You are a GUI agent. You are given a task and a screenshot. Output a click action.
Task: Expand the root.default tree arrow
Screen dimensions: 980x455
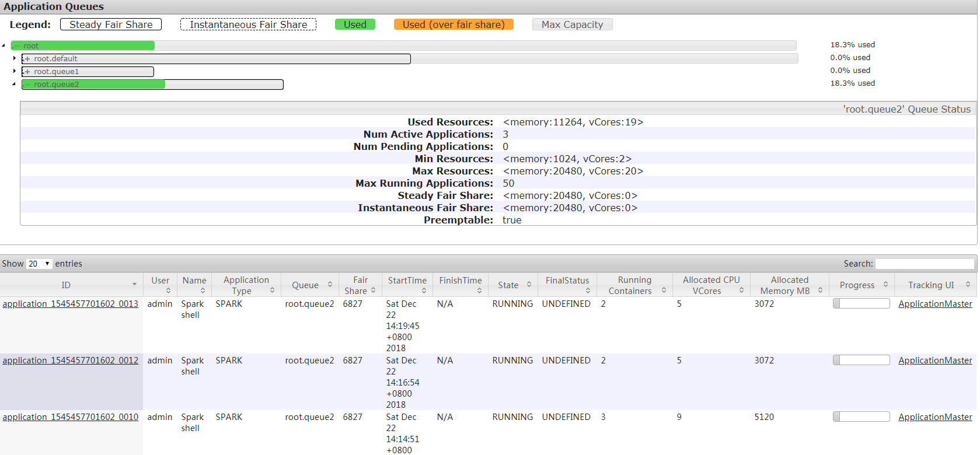(14, 58)
